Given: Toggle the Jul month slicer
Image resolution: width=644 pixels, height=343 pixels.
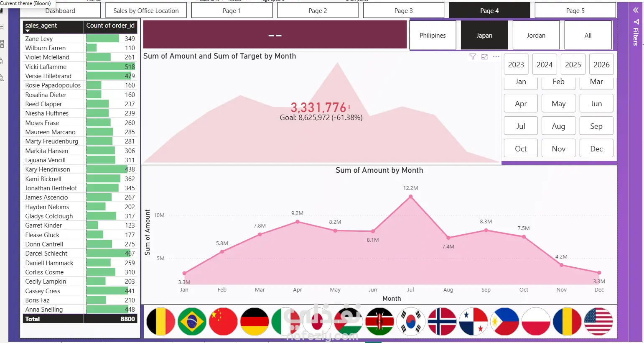Looking at the screenshot, I should click(x=521, y=126).
